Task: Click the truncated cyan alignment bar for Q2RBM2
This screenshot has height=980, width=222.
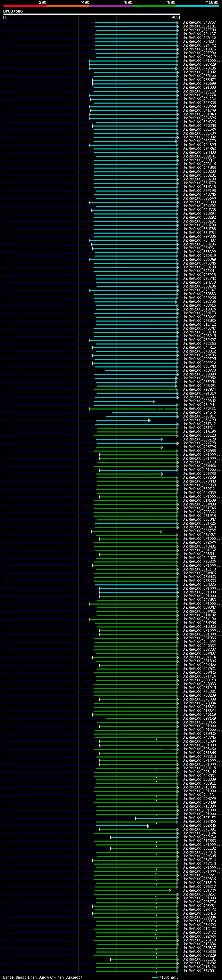Action: [x=124, y=402]
